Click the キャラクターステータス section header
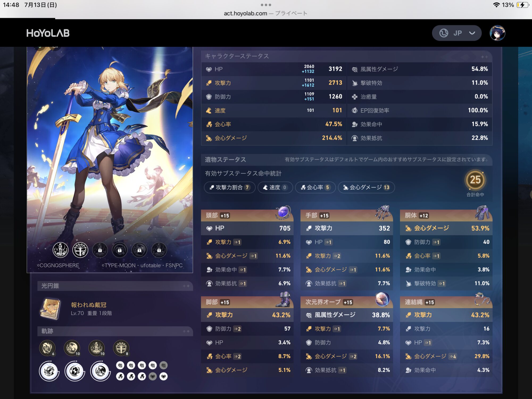The image size is (532, 399). tap(347, 56)
